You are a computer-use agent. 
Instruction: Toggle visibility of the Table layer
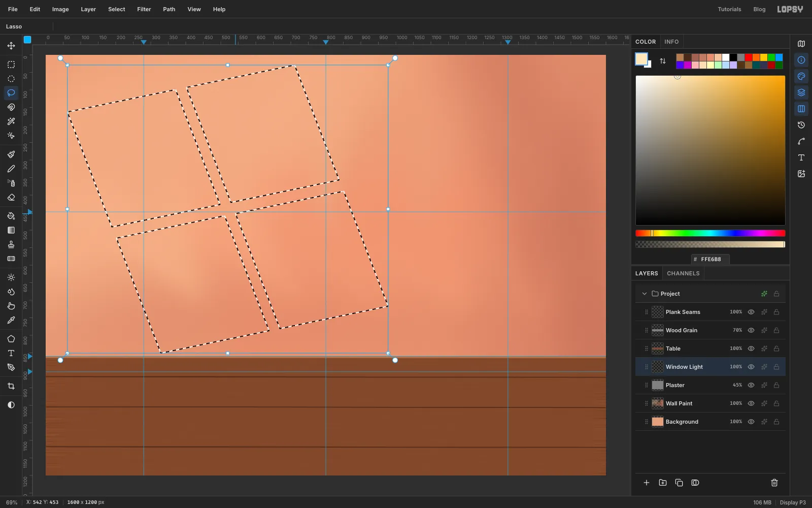[751, 348]
